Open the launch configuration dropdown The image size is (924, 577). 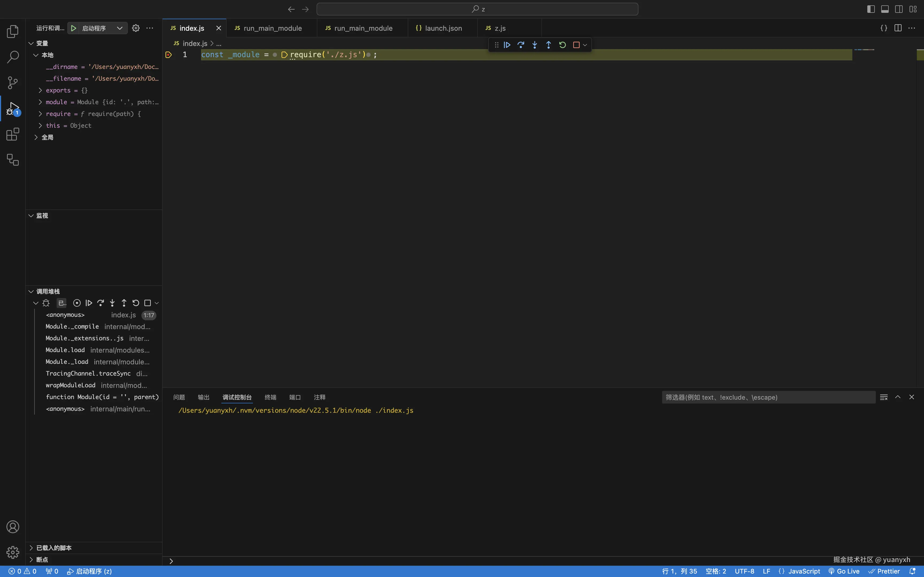click(120, 28)
